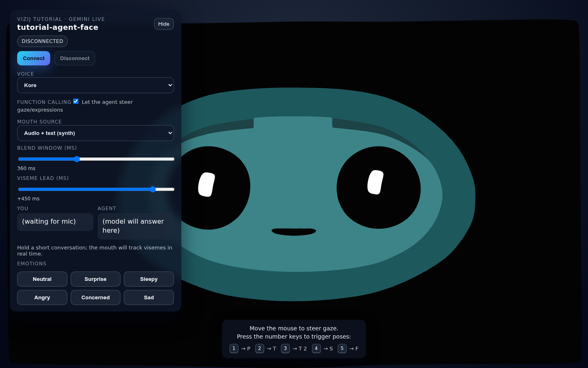Image resolution: width=588 pixels, height=368 pixels.
Task: Click the number 5 key hint
Action: [x=342, y=348]
